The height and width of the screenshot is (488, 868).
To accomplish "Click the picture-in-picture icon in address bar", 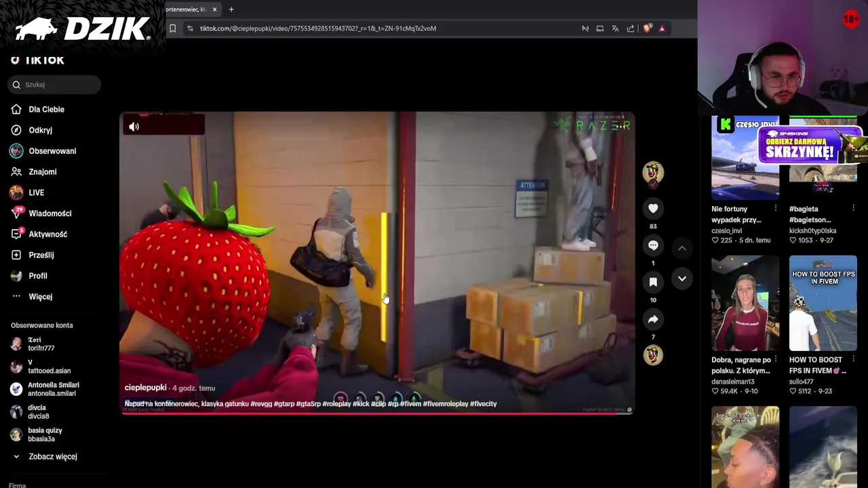I will click(600, 28).
